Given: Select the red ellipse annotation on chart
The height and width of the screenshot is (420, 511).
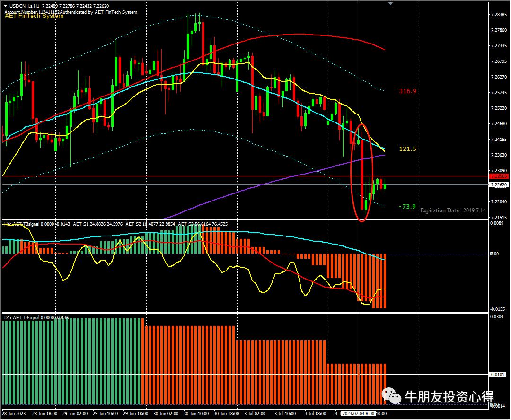Looking at the screenshot, I should (x=362, y=173).
